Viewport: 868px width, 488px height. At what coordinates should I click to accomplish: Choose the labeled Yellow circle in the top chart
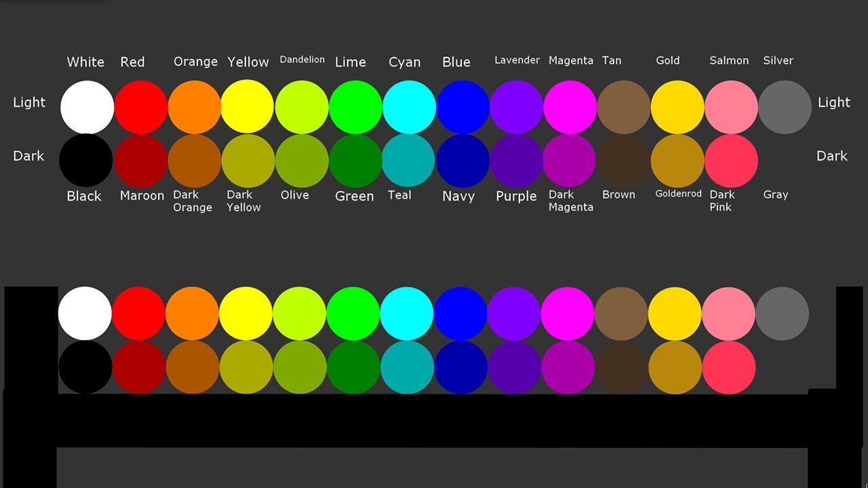tap(248, 107)
